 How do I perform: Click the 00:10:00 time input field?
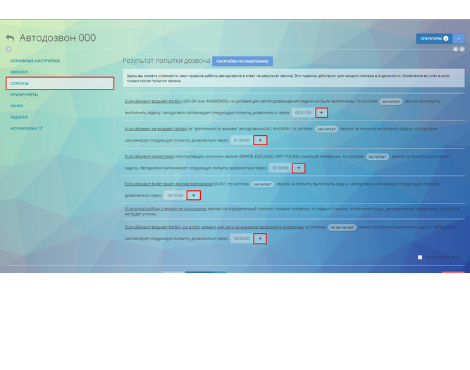(x=175, y=195)
